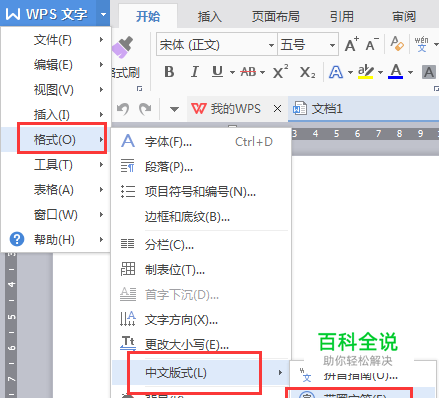Expand quick access toolbar customize arrow

click(174, 109)
